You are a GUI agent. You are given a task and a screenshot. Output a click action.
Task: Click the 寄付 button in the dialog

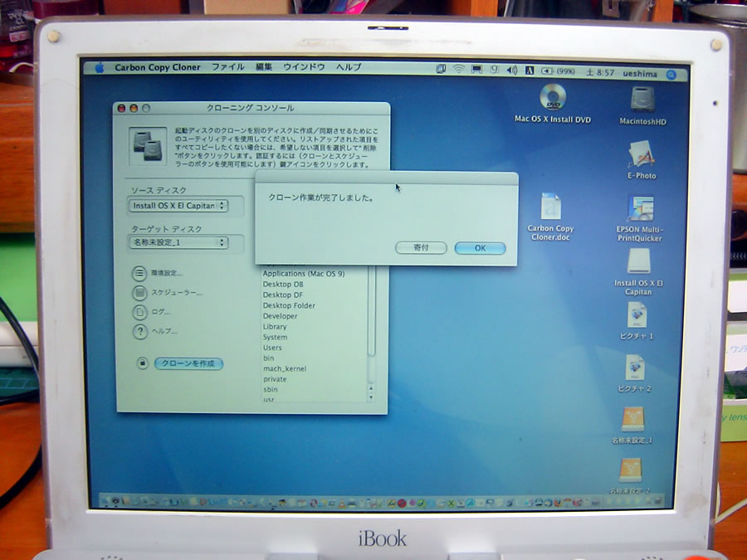(421, 247)
